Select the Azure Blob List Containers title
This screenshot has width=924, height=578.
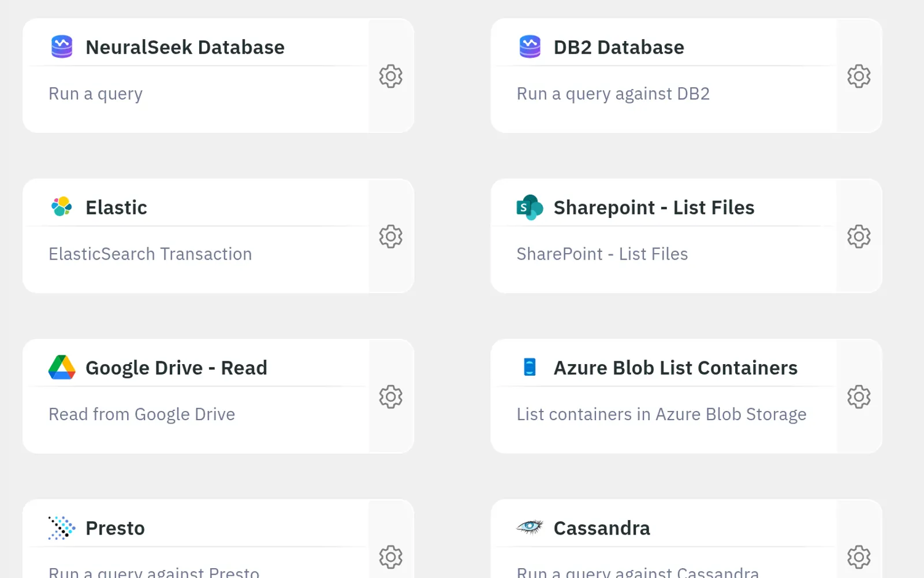pyautogui.click(x=675, y=368)
